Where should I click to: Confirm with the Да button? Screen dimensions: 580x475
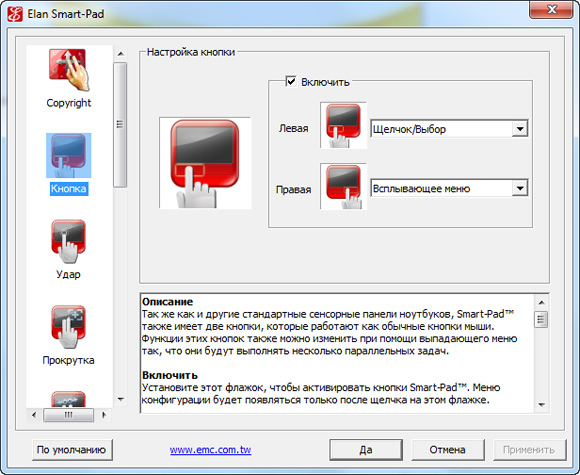(x=366, y=450)
